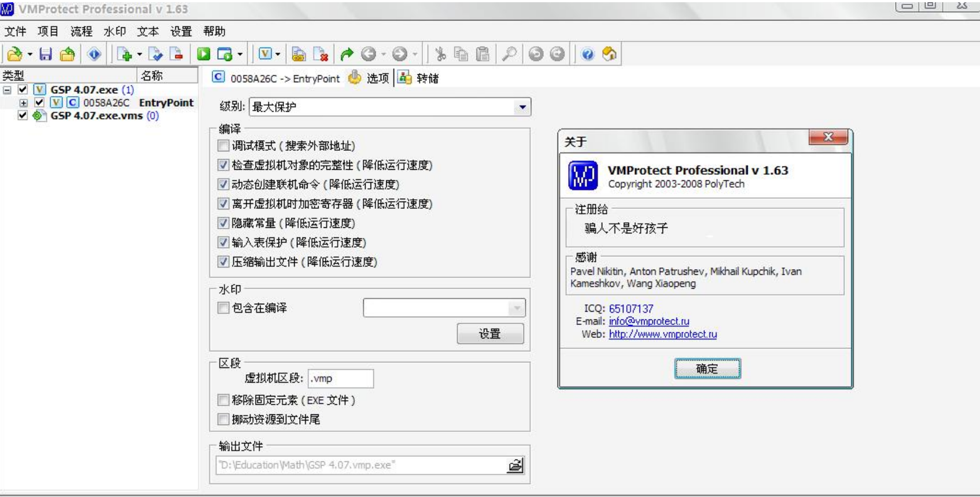Uncheck 动态创建联机命令 option
Screen dimensions: 980x497
tap(223, 184)
